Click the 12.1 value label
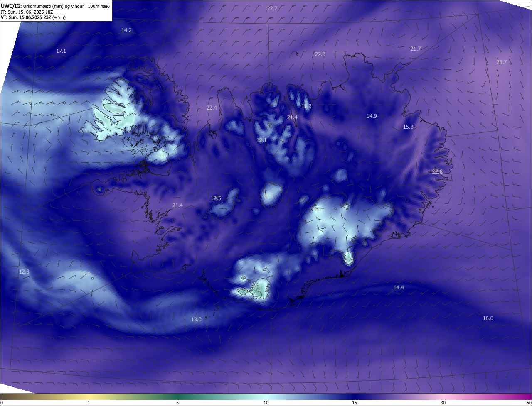Image resolution: width=532 pixels, height=406 pixels. (x=261, y=140)
